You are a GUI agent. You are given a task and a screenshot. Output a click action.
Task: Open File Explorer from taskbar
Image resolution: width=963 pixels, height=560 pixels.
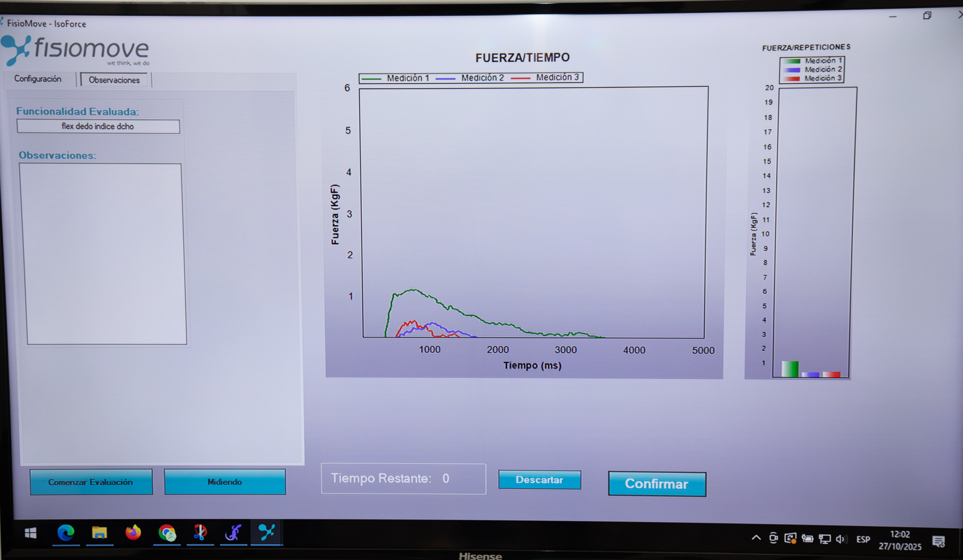click(99, 533)
